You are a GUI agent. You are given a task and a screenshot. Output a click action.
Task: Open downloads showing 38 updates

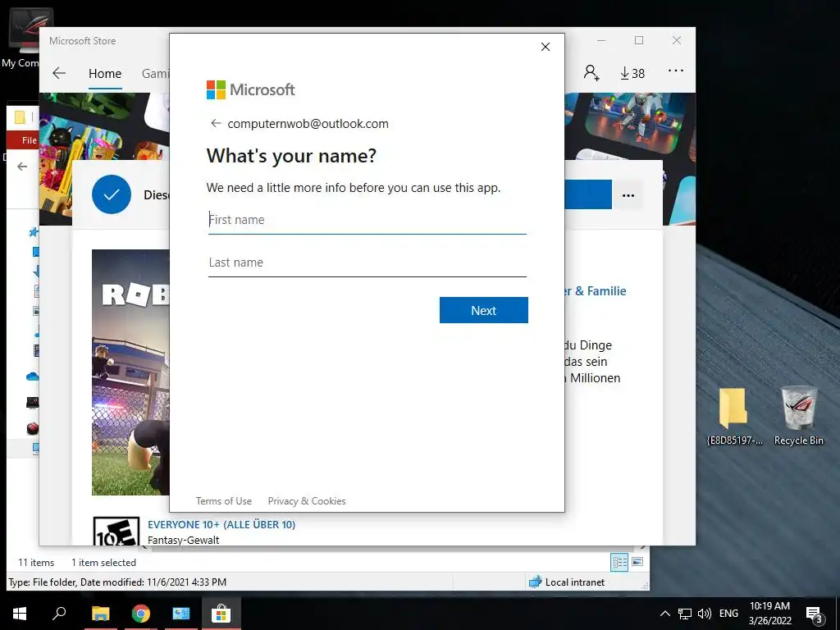coord(632,73)
